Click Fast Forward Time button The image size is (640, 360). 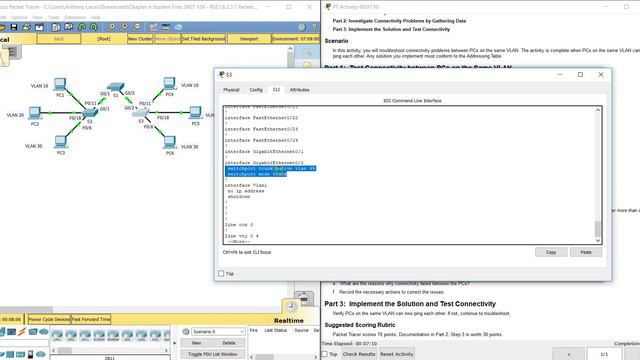coord(91,319)
